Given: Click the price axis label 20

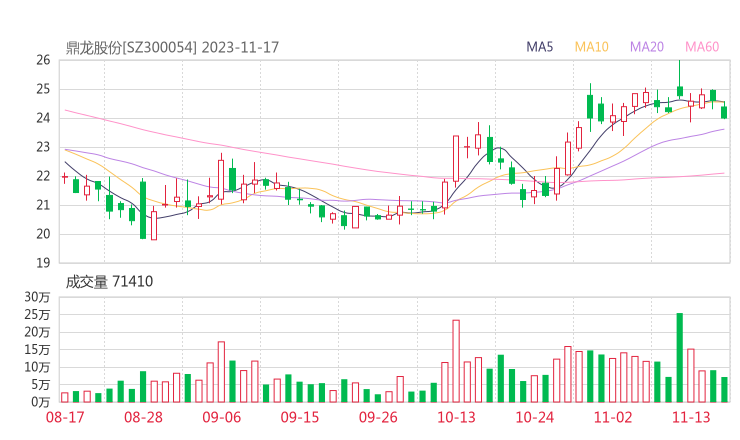Looking at the screenshot, I should tap(43, 234).
